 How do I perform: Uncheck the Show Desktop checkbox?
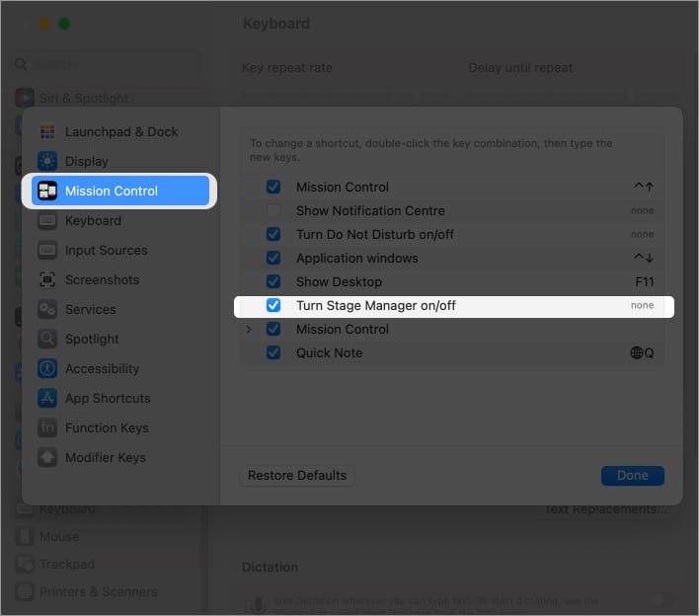(x=273, y=281)
